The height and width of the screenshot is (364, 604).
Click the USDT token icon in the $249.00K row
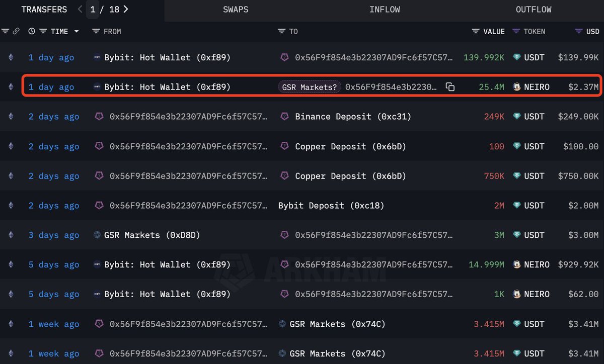point(516,117)
